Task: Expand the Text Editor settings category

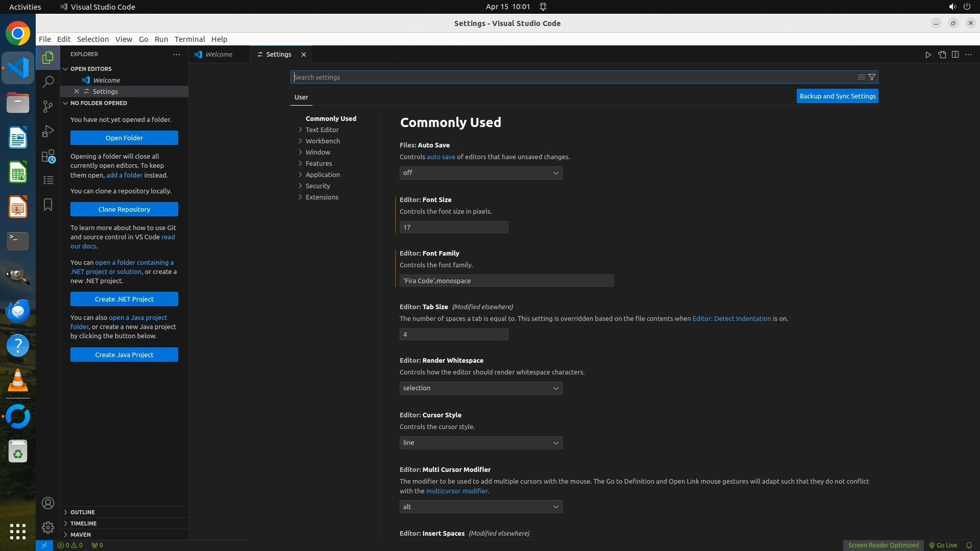Action: 322,130
